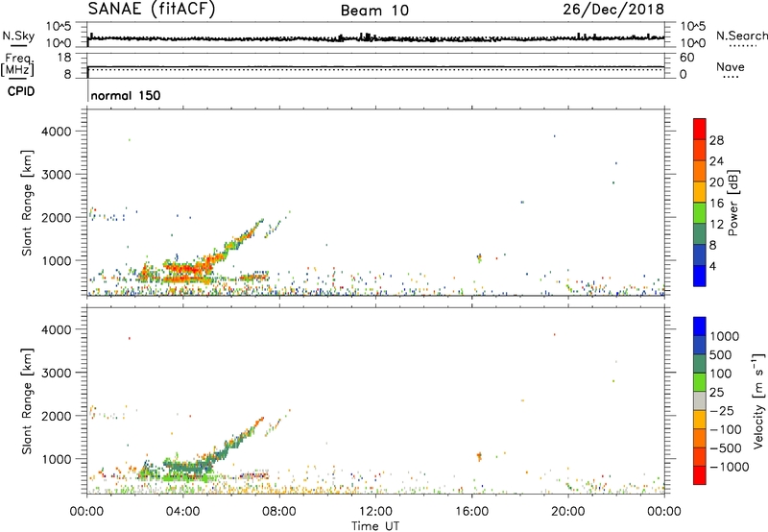Click the '16:00' time axis tick label
768x532 pixels.
pos(471,512)
